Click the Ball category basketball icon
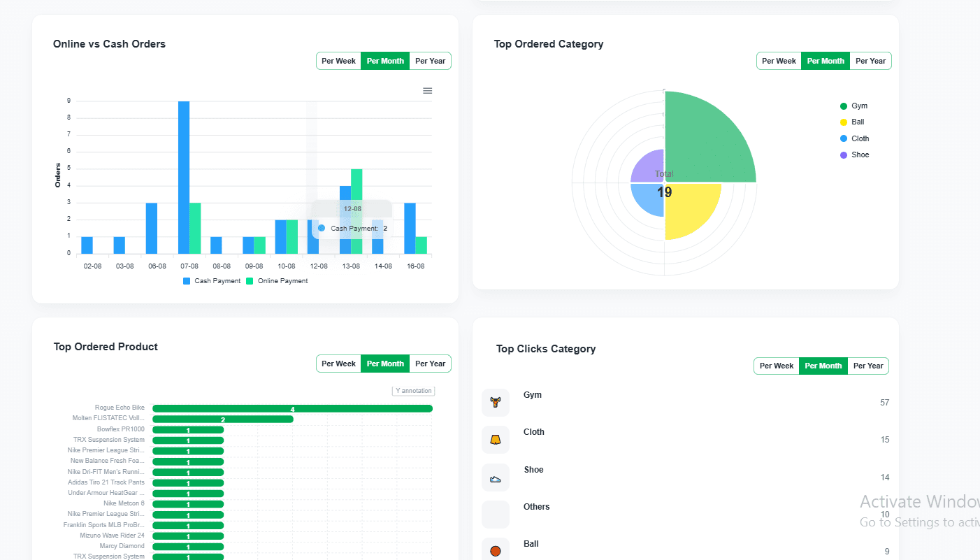The height and width of the screenshot is (560, 980). pyautogui.click(x=496, y=551)
